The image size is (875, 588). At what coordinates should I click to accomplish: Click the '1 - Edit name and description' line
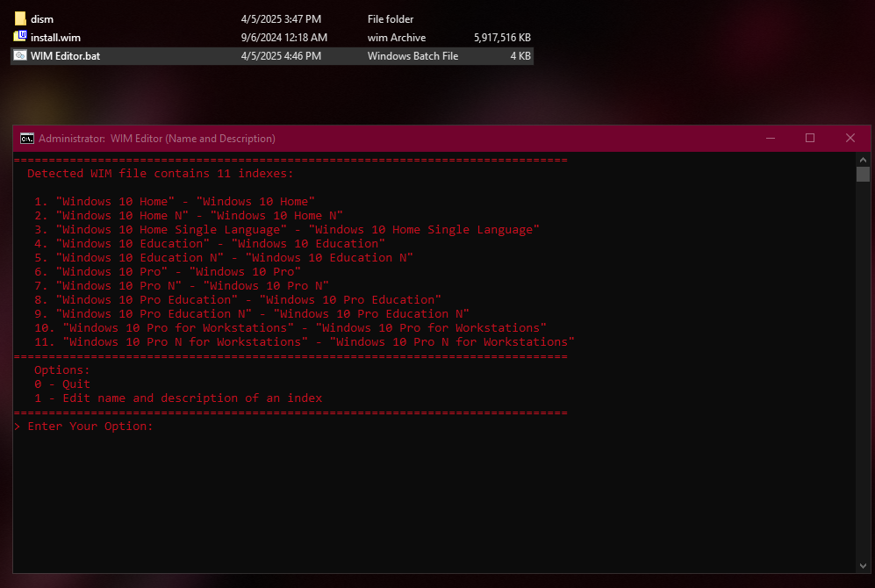(x=178, y=398)
